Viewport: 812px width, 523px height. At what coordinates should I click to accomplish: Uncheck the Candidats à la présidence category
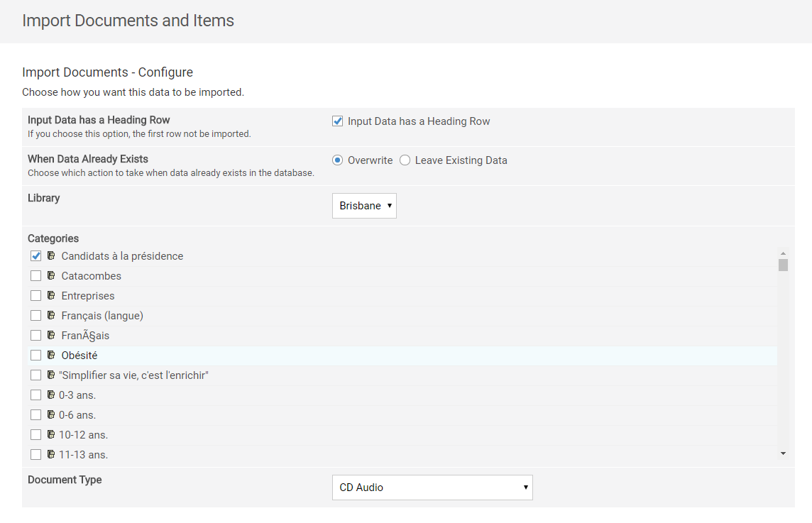(36, 256)
